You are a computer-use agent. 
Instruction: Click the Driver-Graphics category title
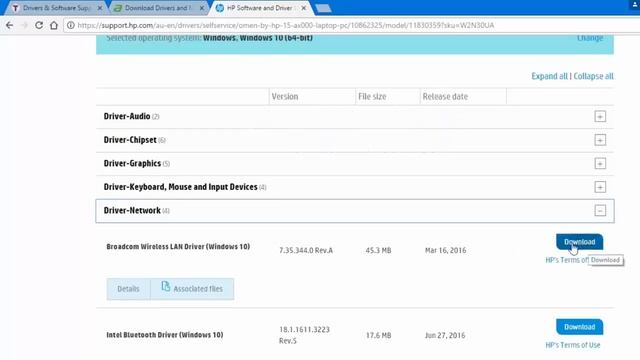click(132, 164)
